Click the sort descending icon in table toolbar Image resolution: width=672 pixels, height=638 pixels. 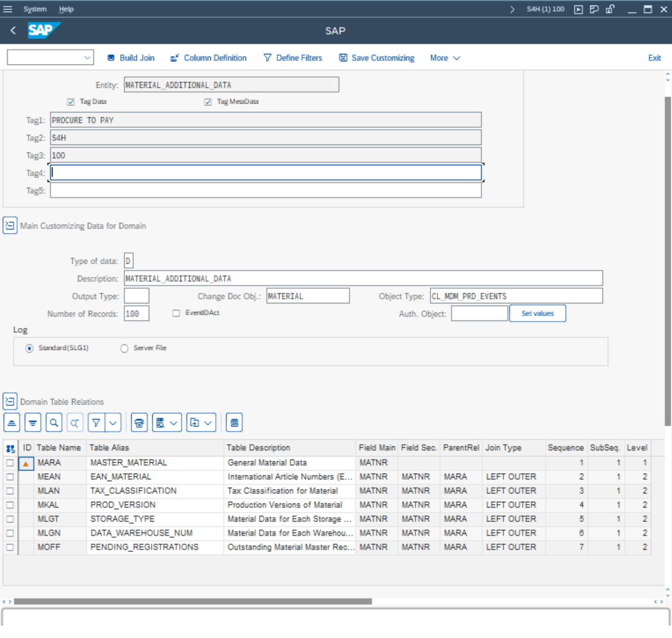pos(33,423)
